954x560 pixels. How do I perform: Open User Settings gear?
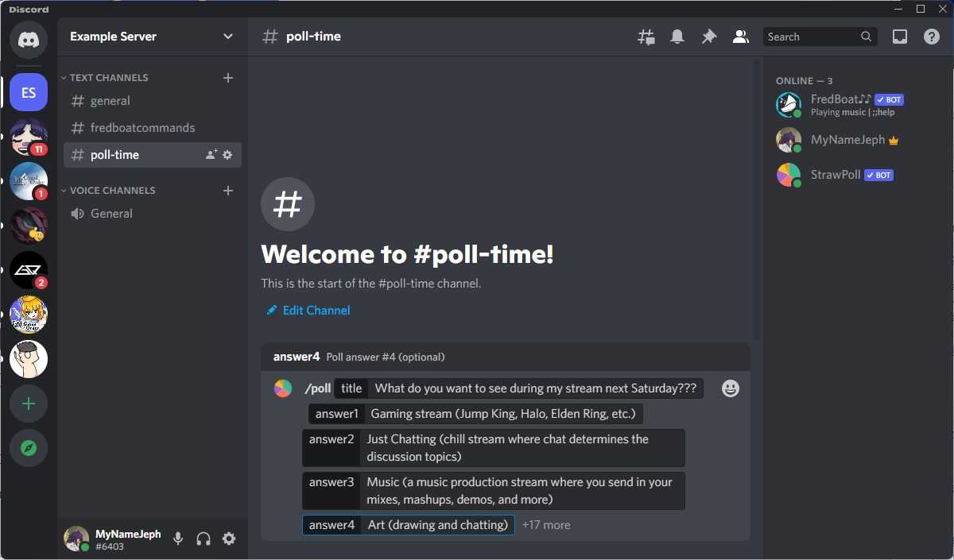click(229, 539)
